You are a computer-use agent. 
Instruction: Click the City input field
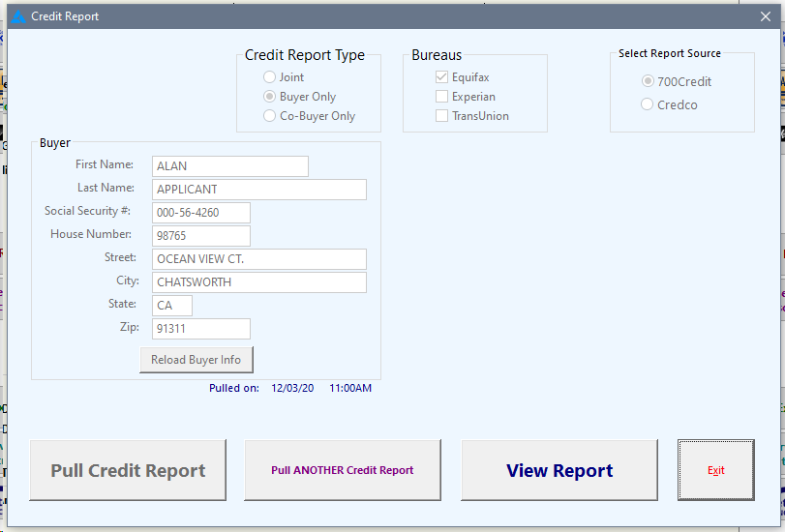[258, 282]
